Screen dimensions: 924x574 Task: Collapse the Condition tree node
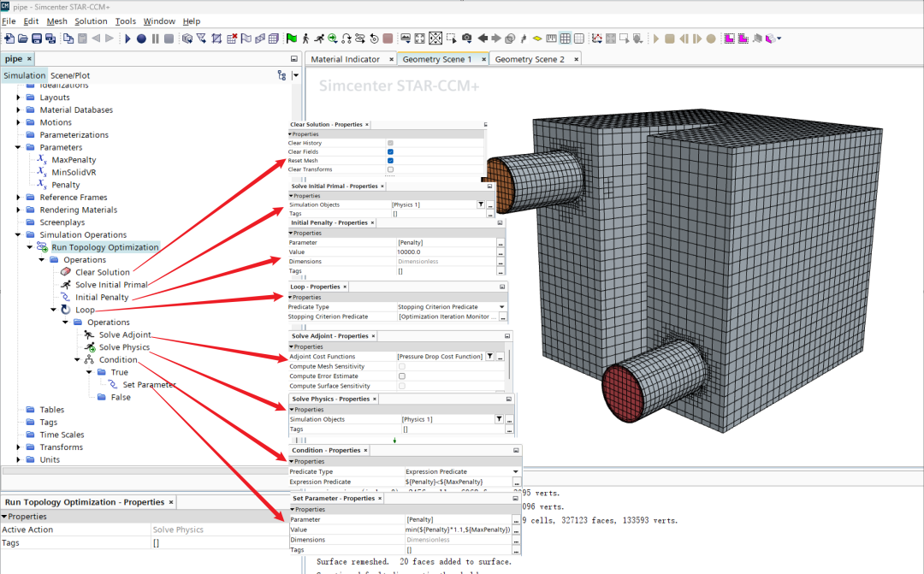[x=77, y=359]
